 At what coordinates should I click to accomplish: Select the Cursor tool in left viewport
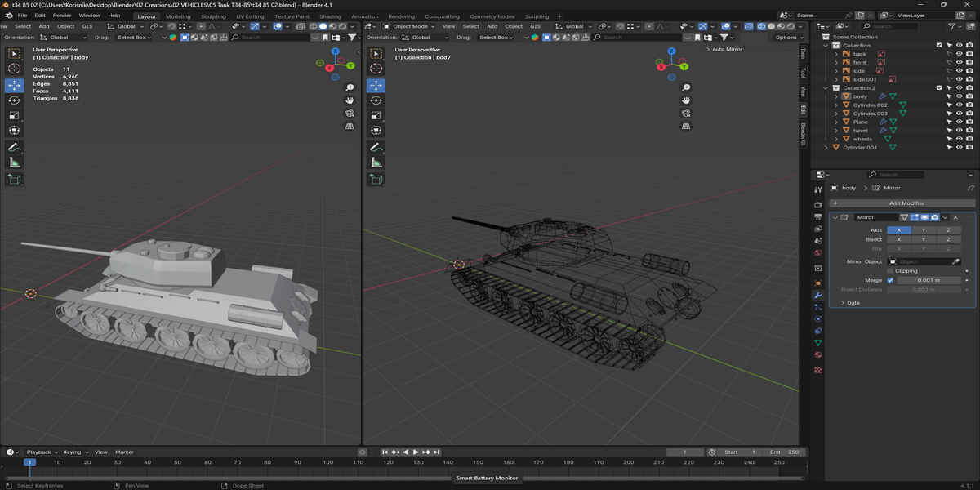coord(14,69)
